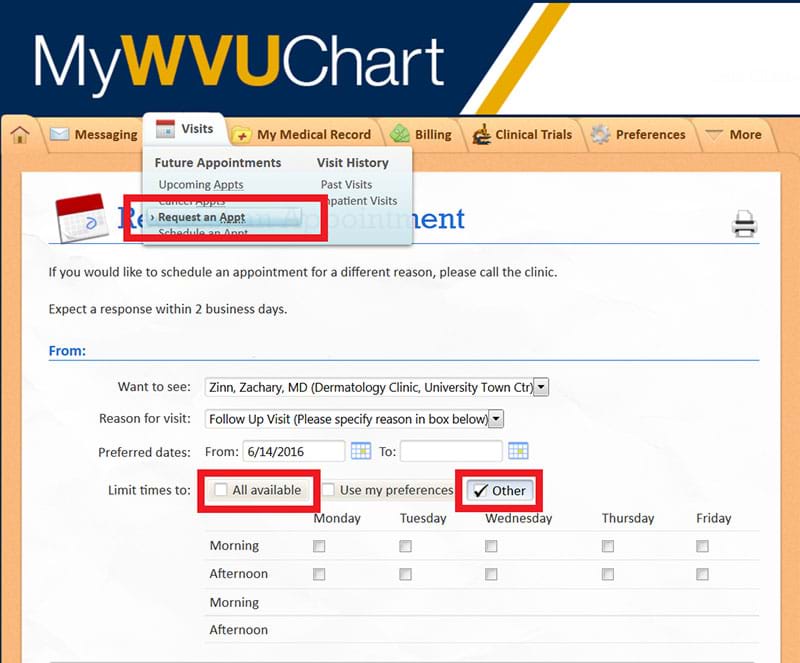Tick the first Morning row's Thursday checkbox
This screenshot has height=663, width=800.
[608, 546]
